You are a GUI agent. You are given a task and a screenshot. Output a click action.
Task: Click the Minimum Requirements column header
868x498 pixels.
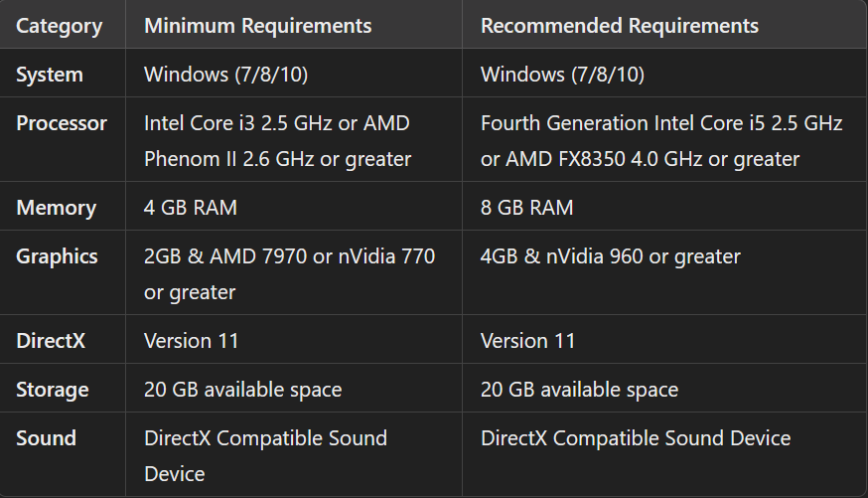point(257,26)
